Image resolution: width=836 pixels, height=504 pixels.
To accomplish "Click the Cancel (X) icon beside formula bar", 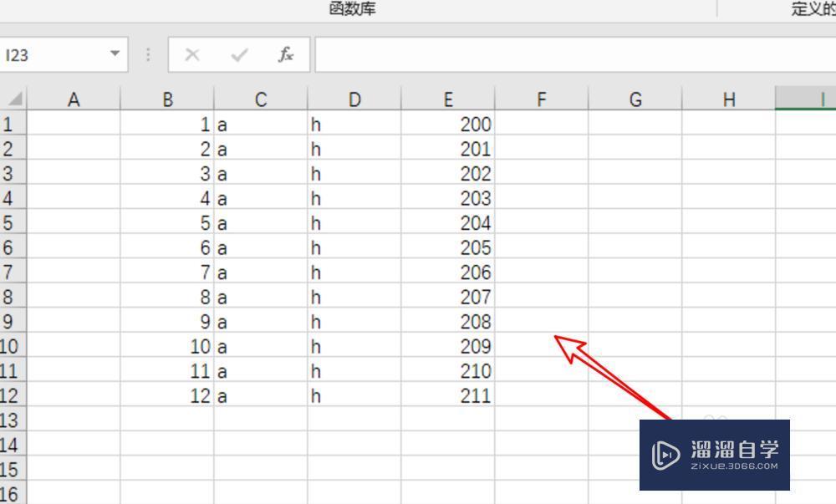I will point(192,55).
